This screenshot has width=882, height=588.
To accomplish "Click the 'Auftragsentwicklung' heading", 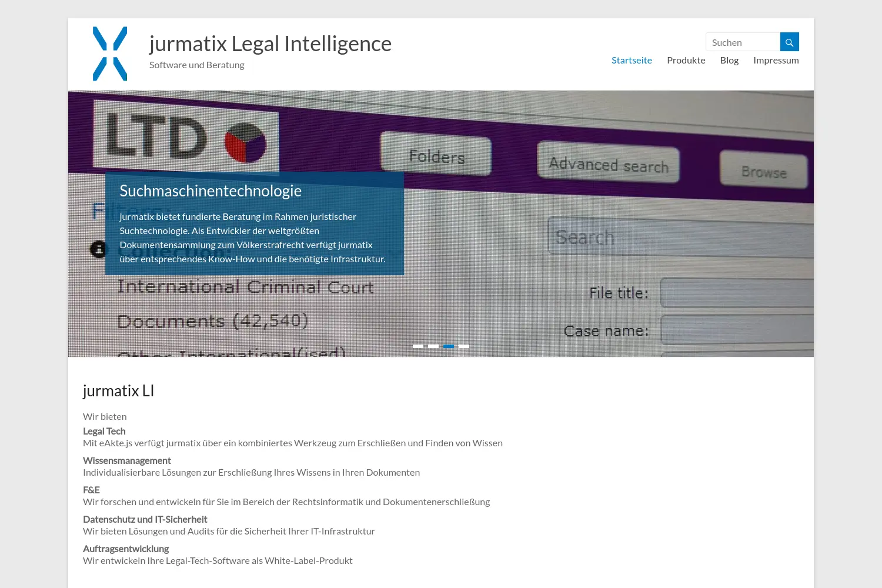I will [126, 549].
